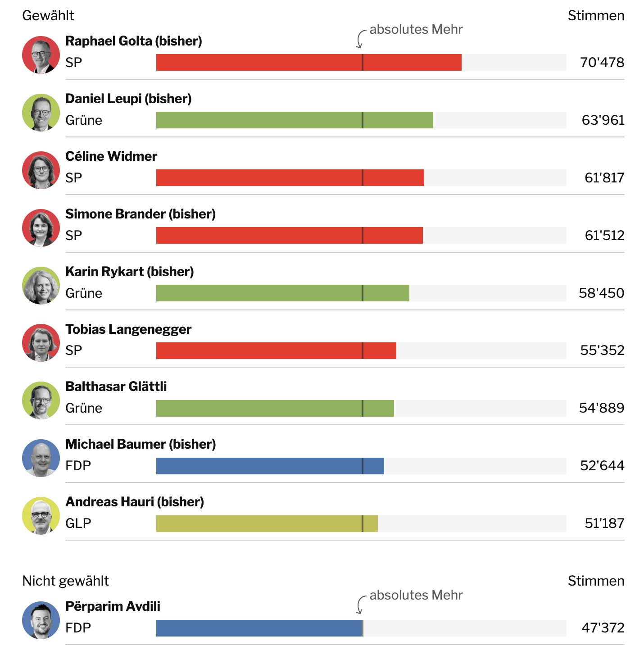
Task: Click Simone Brander's portrait photo
Action: coord(41,228)
